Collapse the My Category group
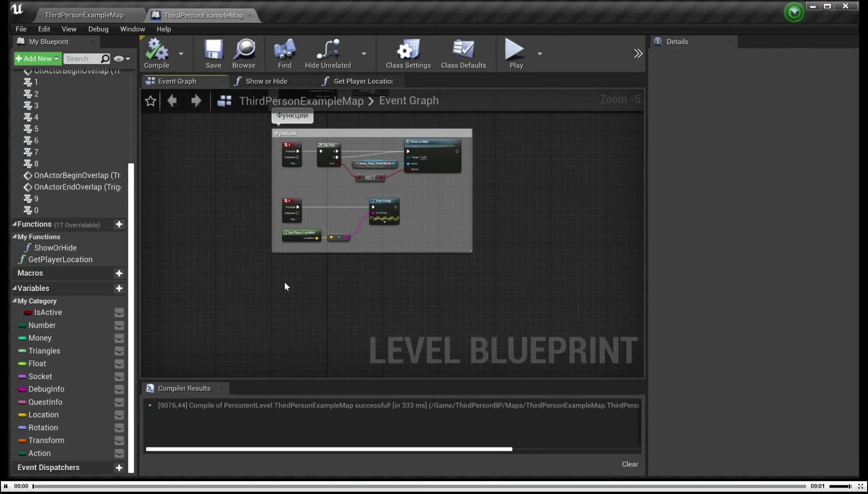 pos(14,300)
